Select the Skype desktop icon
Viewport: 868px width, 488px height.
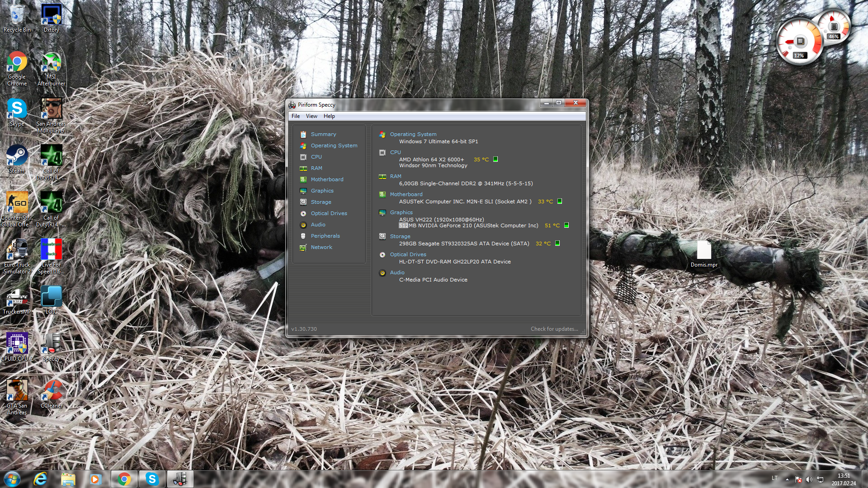pos(17,113)
